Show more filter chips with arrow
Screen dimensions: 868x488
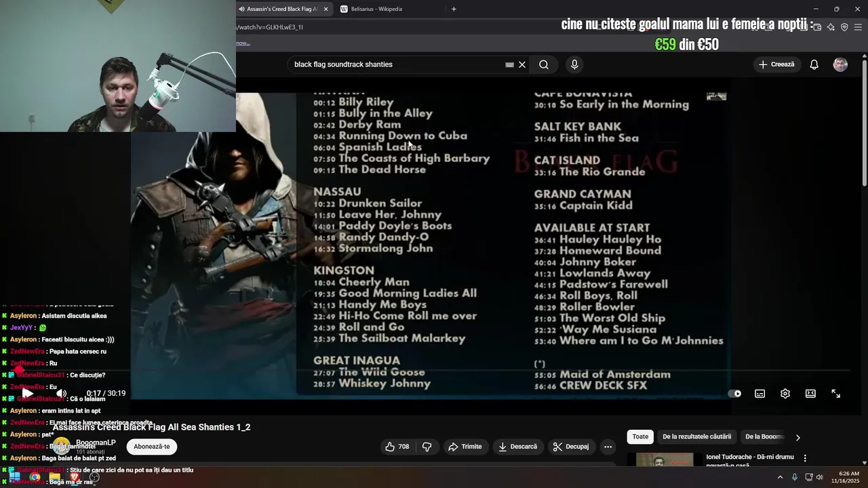pyautogui.click(x=797, y=438)
